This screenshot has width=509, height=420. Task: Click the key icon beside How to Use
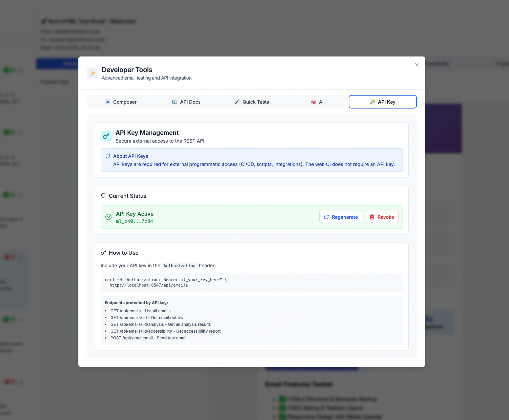pos(103,253)
